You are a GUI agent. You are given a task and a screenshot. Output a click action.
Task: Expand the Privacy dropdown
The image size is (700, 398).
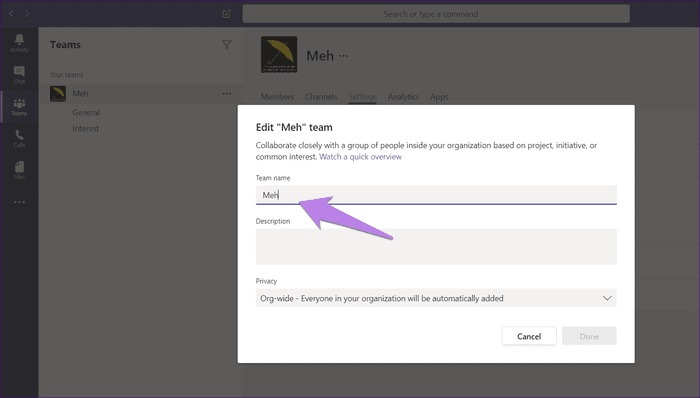[x=436, y=298]
